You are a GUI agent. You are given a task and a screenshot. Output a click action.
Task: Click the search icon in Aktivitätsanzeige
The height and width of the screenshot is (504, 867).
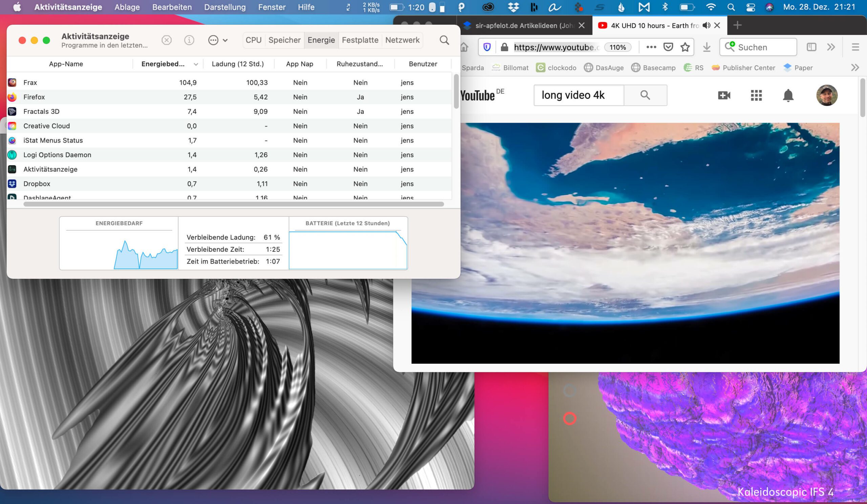tap(444, 40)
